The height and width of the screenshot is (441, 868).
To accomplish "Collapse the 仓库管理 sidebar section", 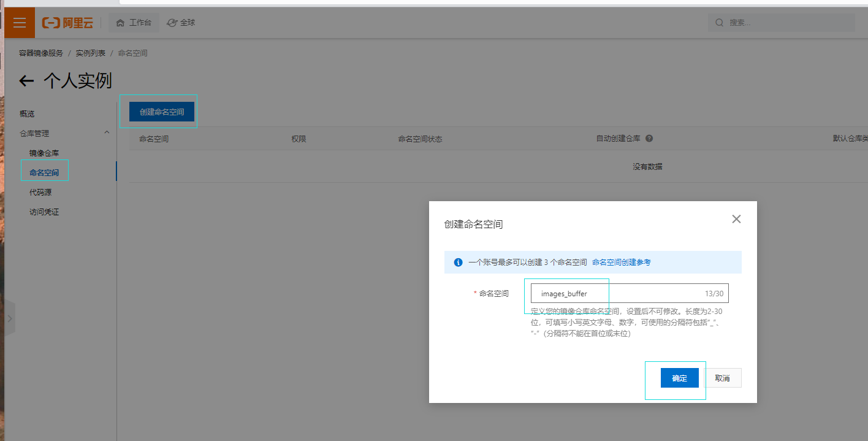I will click(107, 132).
